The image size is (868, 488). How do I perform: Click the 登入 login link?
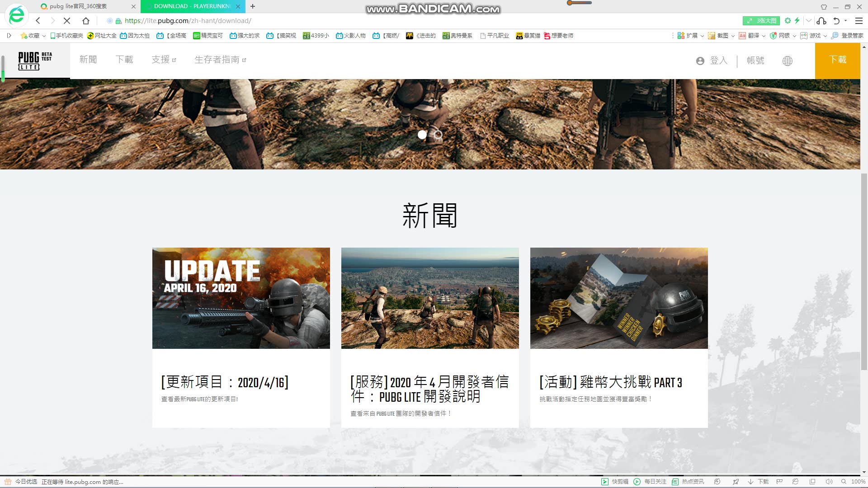click(x=712, y=61)
